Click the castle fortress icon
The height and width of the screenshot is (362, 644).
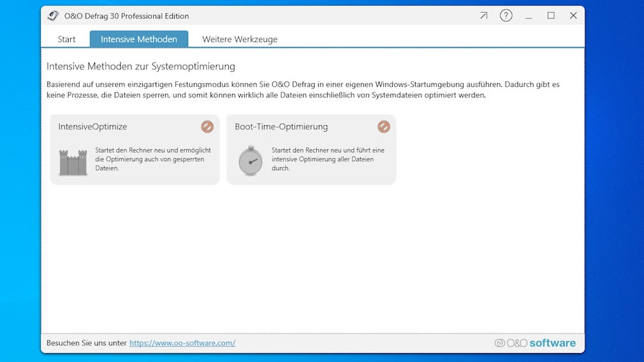(x=73, y=163)
